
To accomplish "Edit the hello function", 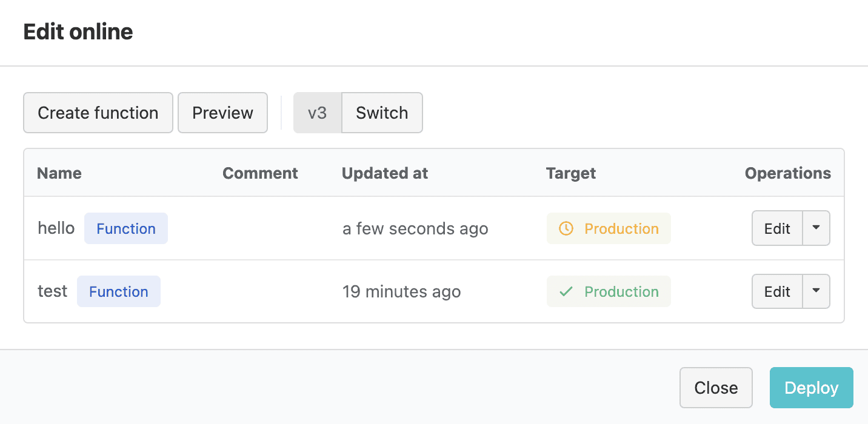I will coord(777,228).
